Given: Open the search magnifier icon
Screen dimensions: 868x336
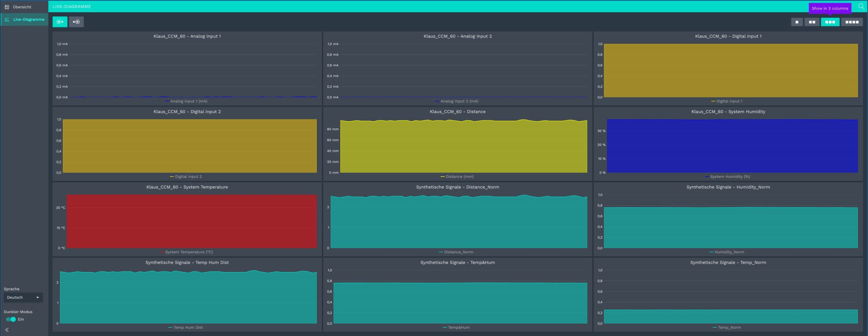Looking at the screenshot, I should coord(861,7).
